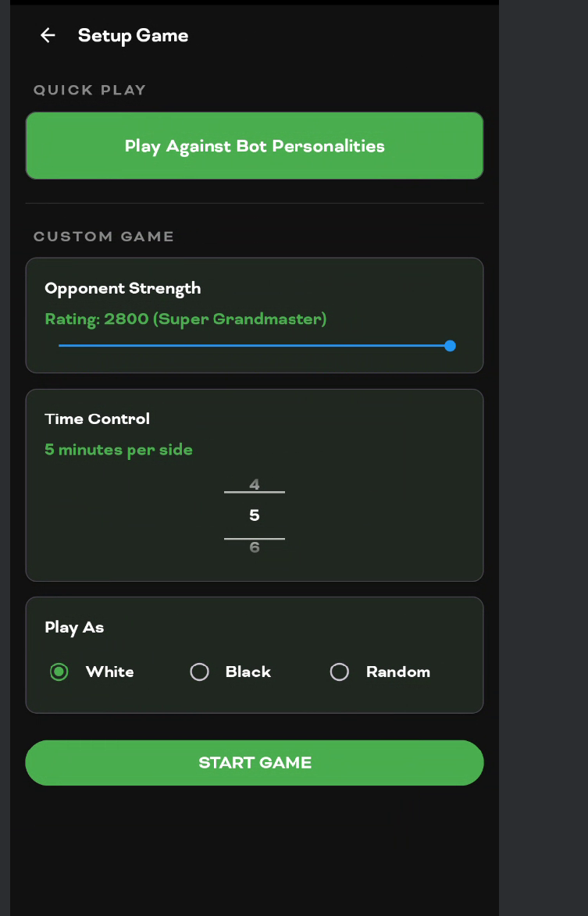The height and width of the screenshot is (916, 588).
Task: Click the Play As heading
Action: click(x=74, y=627)
